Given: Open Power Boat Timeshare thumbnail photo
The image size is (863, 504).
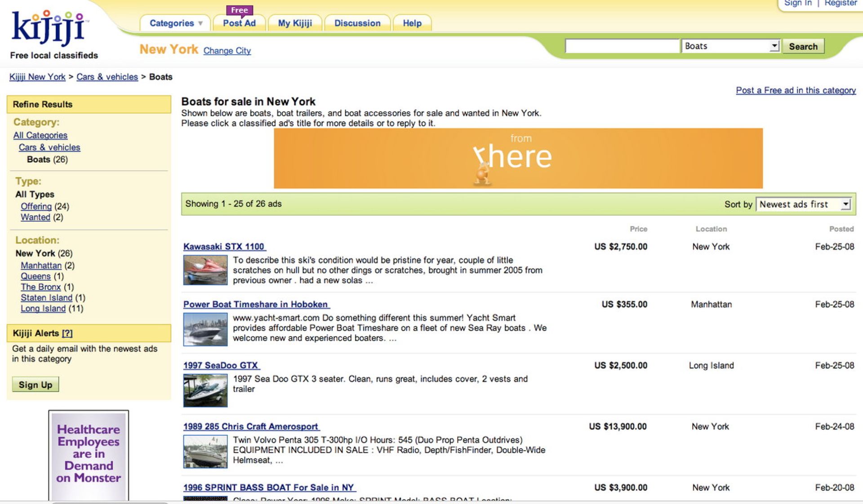Looking at the screenshot, I should 205,329.
